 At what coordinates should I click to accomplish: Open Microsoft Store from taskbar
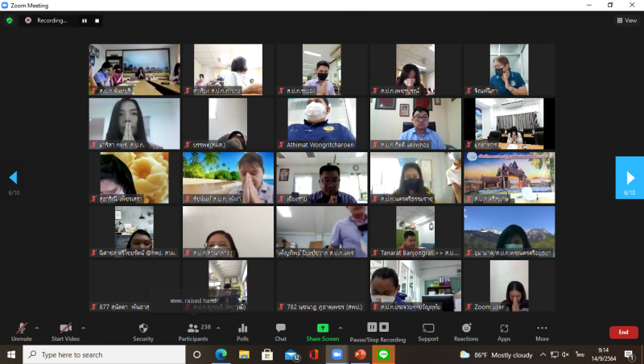coord(267,354)
